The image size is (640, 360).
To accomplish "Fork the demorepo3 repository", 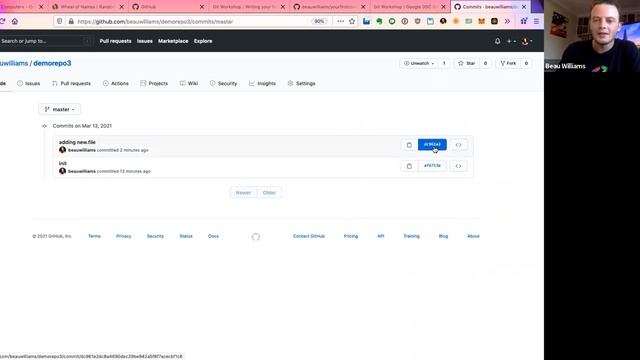I will (x=508, y=63).
